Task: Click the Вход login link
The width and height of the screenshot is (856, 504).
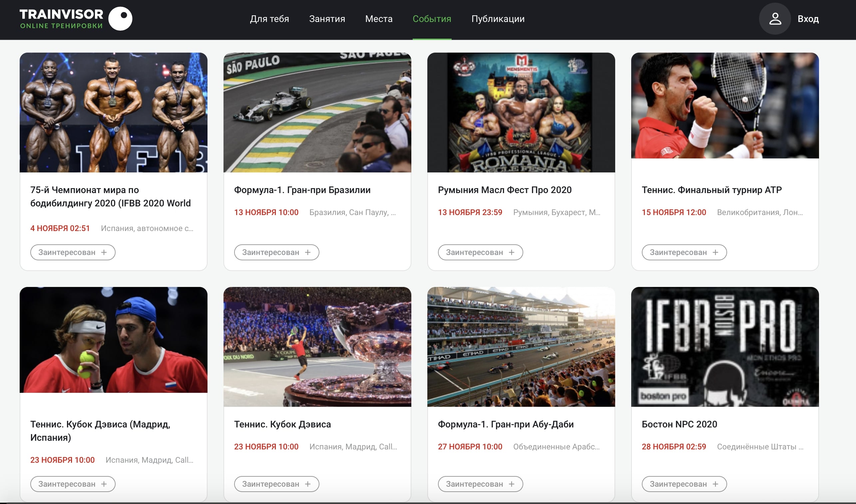Action: pos(808,19)
